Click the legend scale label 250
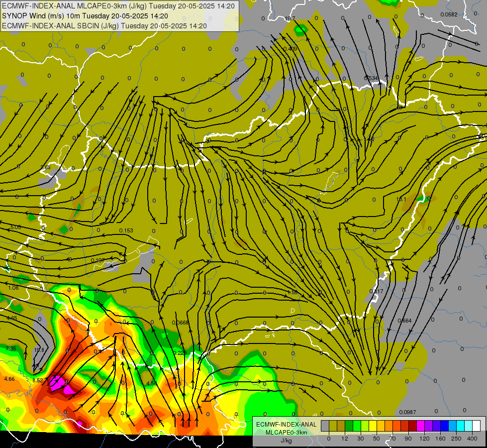Screen dimensions: 487x448 pos(456,439)
